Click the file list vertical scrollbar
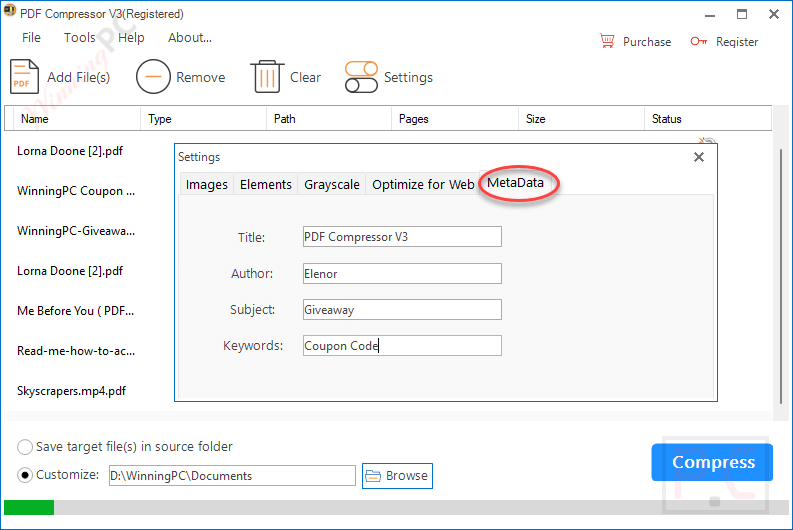Screen dimensions: 793x530 [x=780, y=276]
